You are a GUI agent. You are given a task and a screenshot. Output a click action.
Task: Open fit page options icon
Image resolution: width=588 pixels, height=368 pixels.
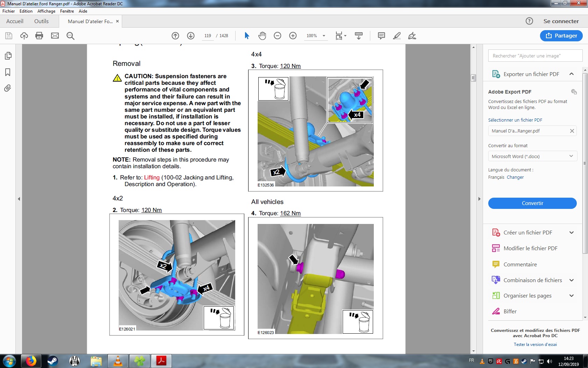(x=341, y=36)
